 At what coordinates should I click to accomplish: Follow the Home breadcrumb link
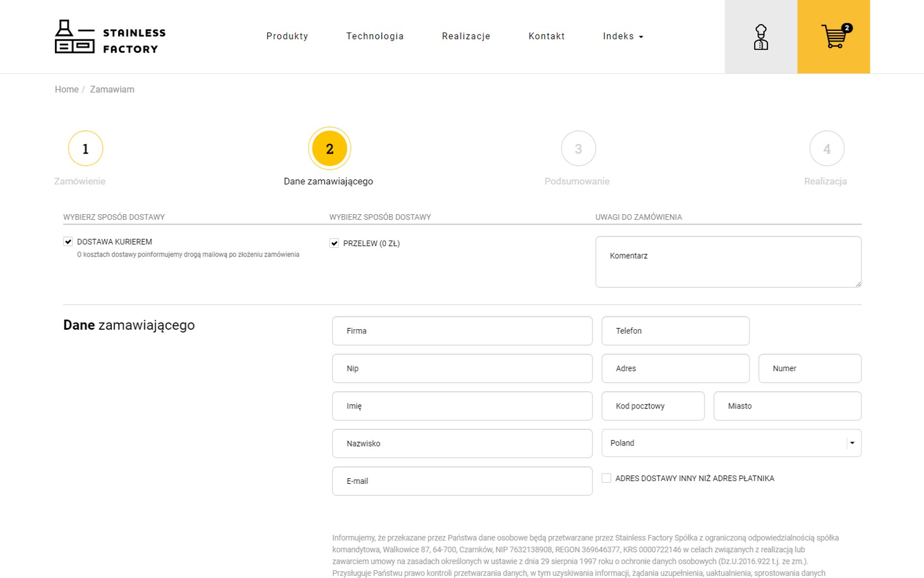[67, 89]
